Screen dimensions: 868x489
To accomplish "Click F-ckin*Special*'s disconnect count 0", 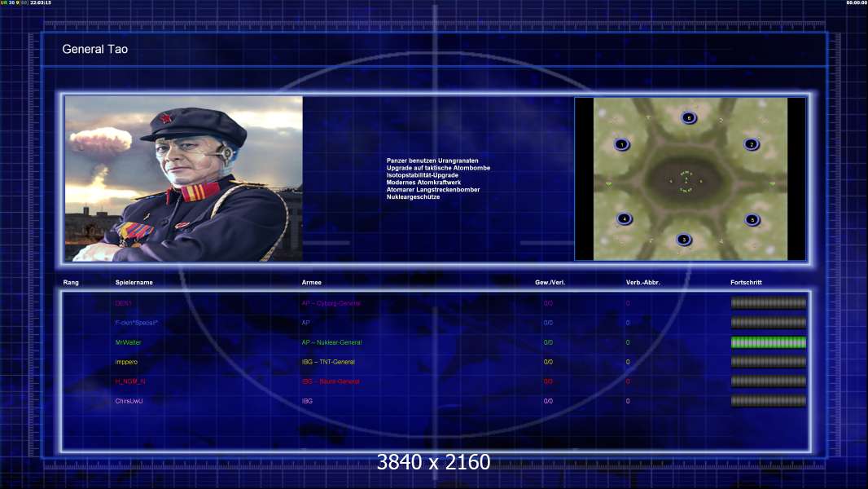I will [628, 323].
